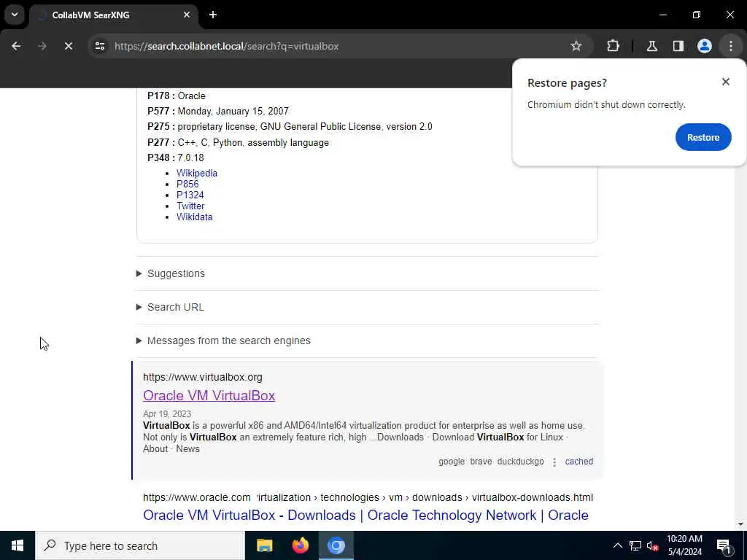Image resolution: width=747 pixels, height=560 pixels.
Task: Click the taskbar search box
Action: [139, 545]
